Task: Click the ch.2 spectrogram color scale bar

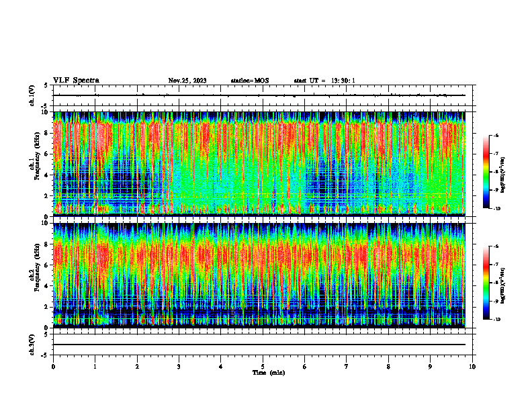Action: pos(486,283)
